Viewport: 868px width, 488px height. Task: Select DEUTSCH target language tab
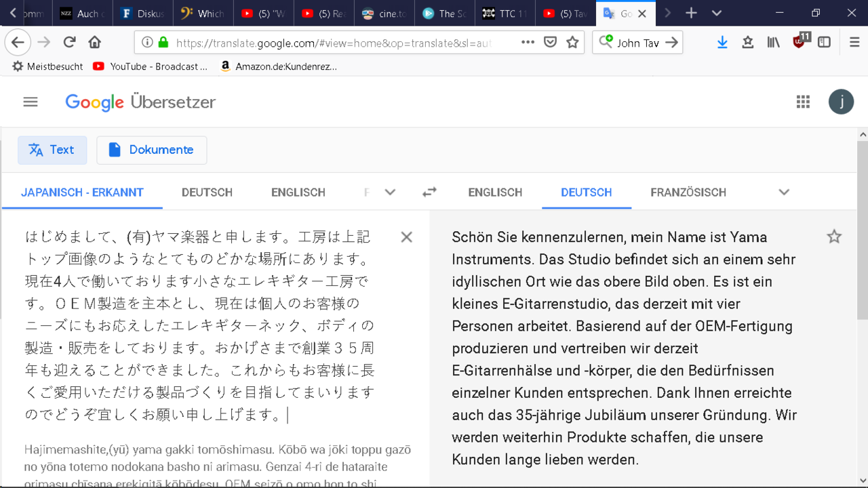(x=587, y=192)
